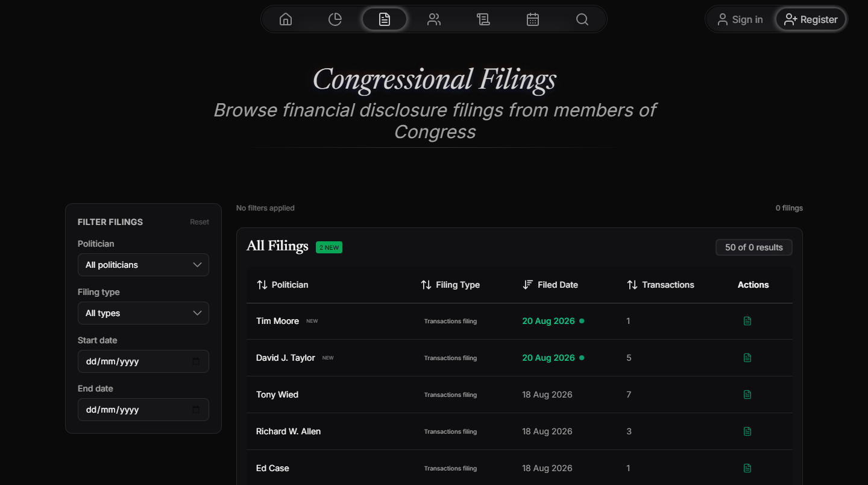Viewport: 868px width, 485px height.
Task: Sort by Filing Type column
Action: (450, 285)
